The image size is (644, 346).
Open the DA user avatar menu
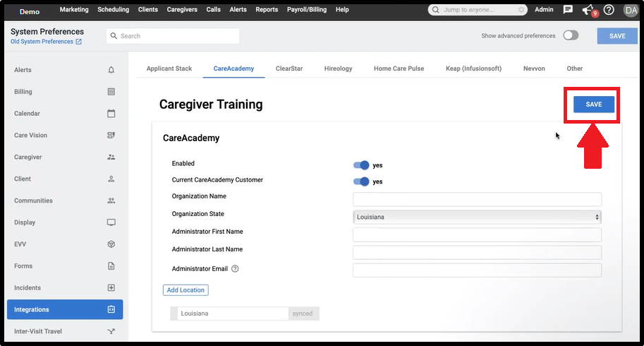[631, 10]
